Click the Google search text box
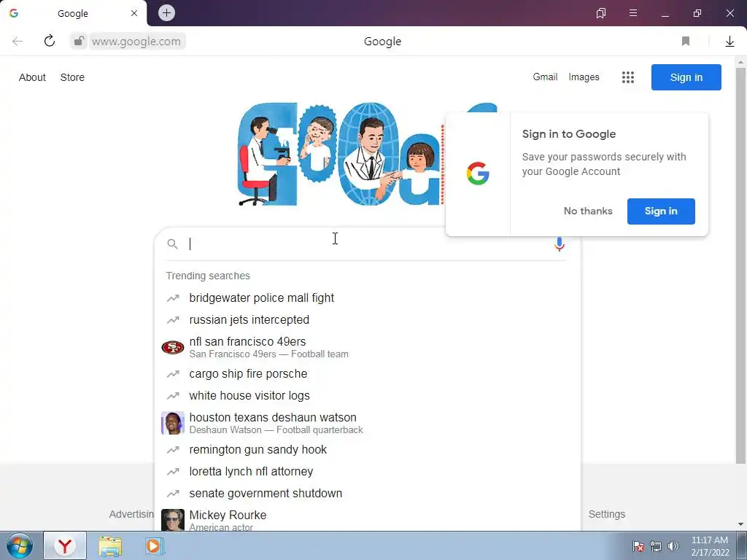The height and width of the screenshot is (560, 747). pos(367,244)
